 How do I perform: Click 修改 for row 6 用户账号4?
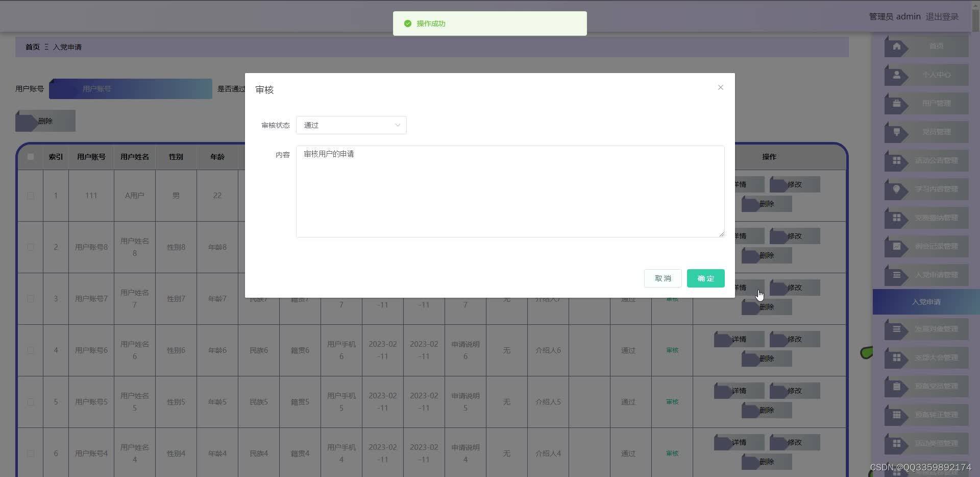pos(795,442)
